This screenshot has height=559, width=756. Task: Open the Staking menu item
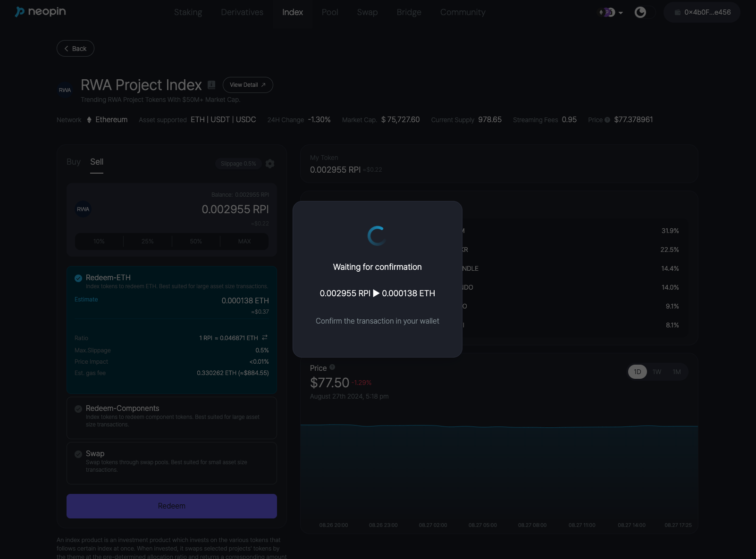[x=188, y=12]
